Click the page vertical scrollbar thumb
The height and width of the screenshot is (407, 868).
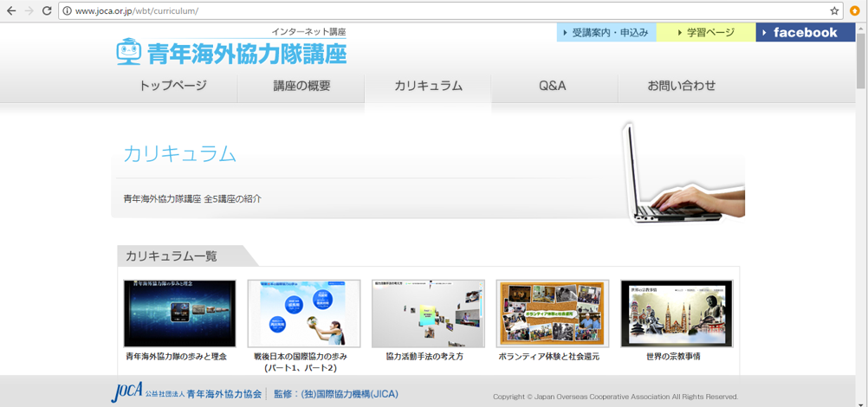[x=861, y=61]
